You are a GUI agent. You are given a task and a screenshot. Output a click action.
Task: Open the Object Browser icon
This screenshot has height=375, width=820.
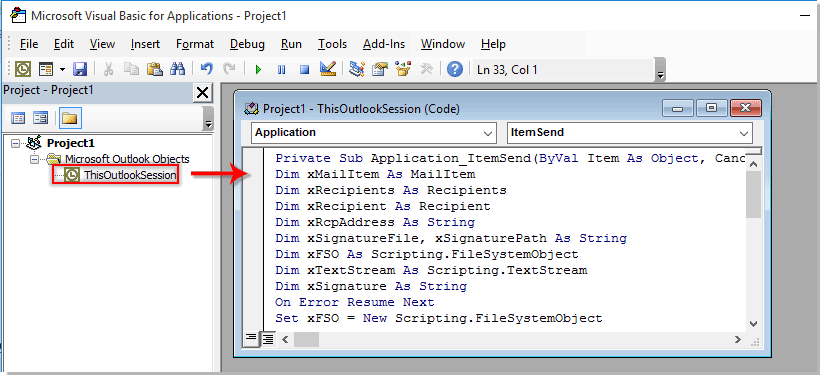[403, 69]
